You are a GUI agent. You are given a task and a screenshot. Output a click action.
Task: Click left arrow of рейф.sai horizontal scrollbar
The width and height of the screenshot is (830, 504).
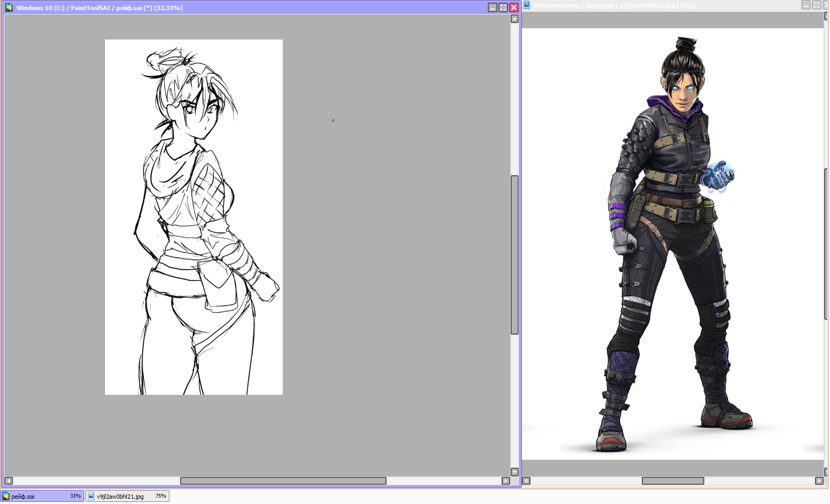[9, 481]
